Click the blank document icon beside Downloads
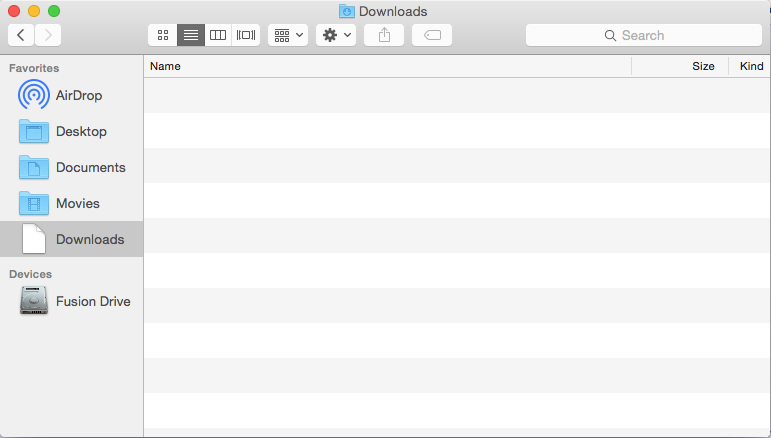Viewport: 771px width, 438px height. pyautogui.click(x=33, y=239)
